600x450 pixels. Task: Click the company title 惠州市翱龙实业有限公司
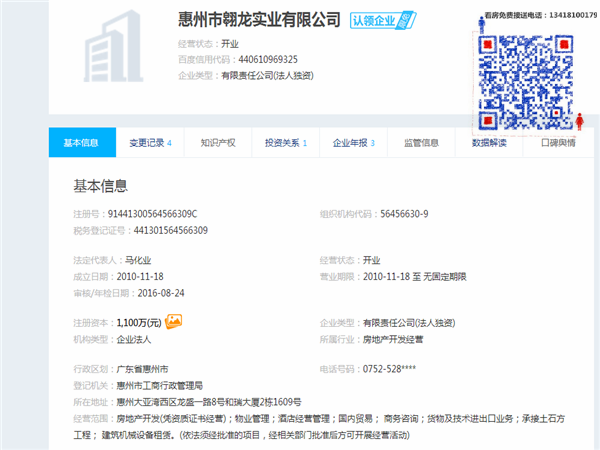[x=259, y=20]
